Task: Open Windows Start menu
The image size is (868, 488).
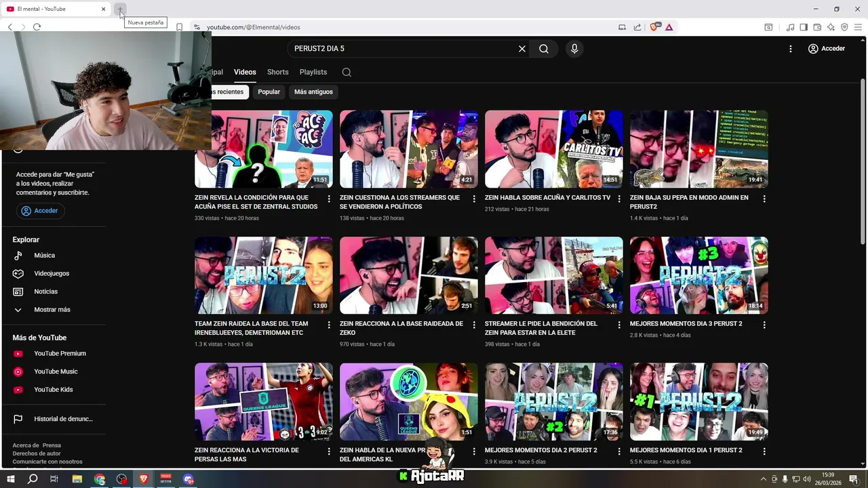Action: coord(10,479)
